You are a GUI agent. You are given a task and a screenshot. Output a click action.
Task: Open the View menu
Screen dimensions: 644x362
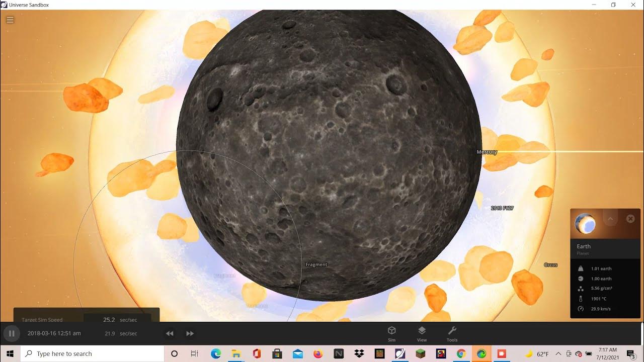[422, 333]
